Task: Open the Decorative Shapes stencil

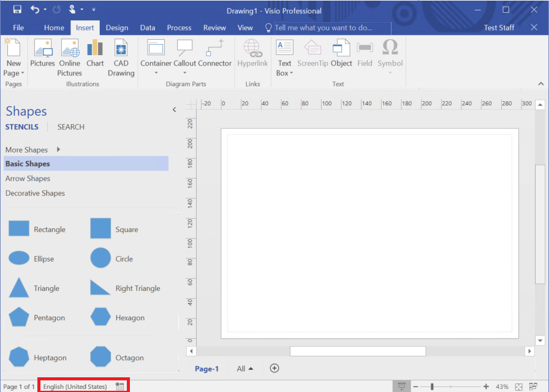Action: click(x=35, y=193)
